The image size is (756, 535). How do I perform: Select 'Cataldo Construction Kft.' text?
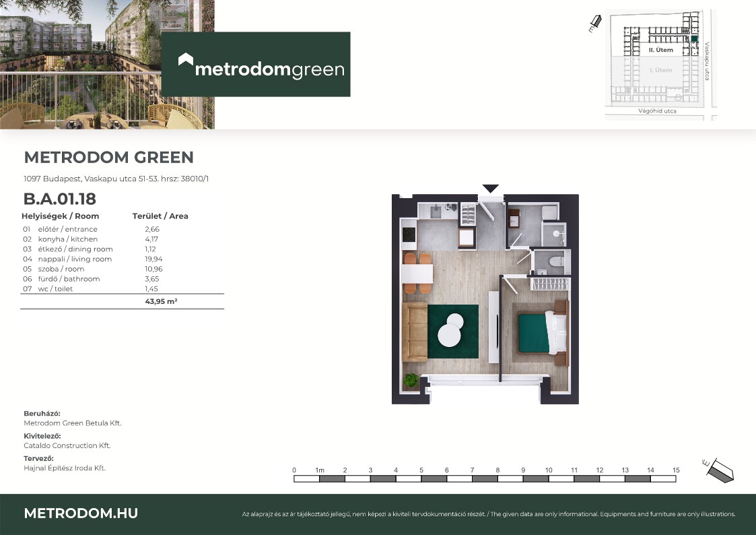click(67, 445)
